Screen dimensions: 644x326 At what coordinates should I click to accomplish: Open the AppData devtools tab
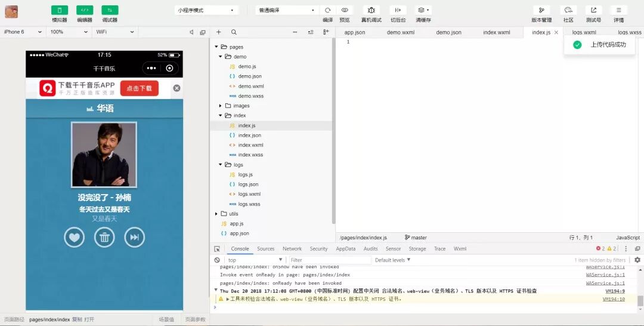click(x=345, y=249)
